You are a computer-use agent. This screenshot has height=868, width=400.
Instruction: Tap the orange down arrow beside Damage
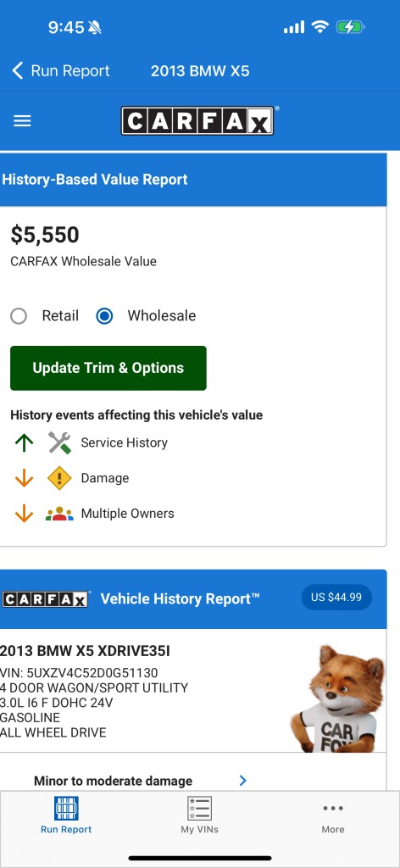coord(25,478)
